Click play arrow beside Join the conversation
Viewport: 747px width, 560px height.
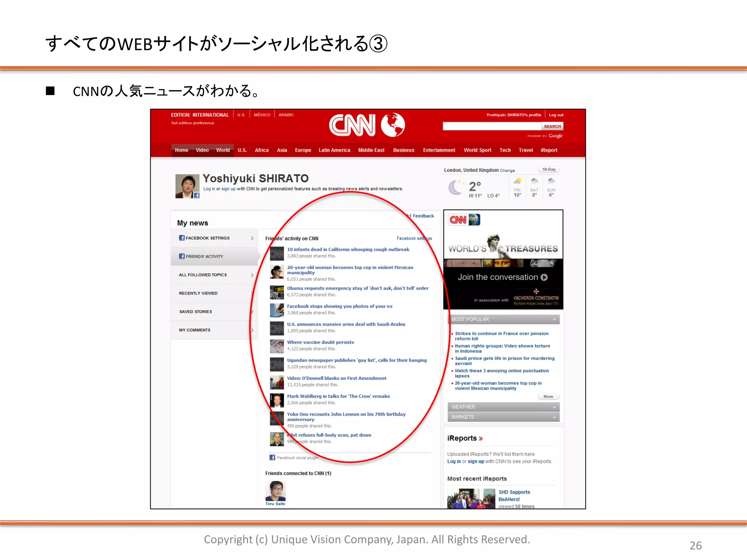coord(544,277)
